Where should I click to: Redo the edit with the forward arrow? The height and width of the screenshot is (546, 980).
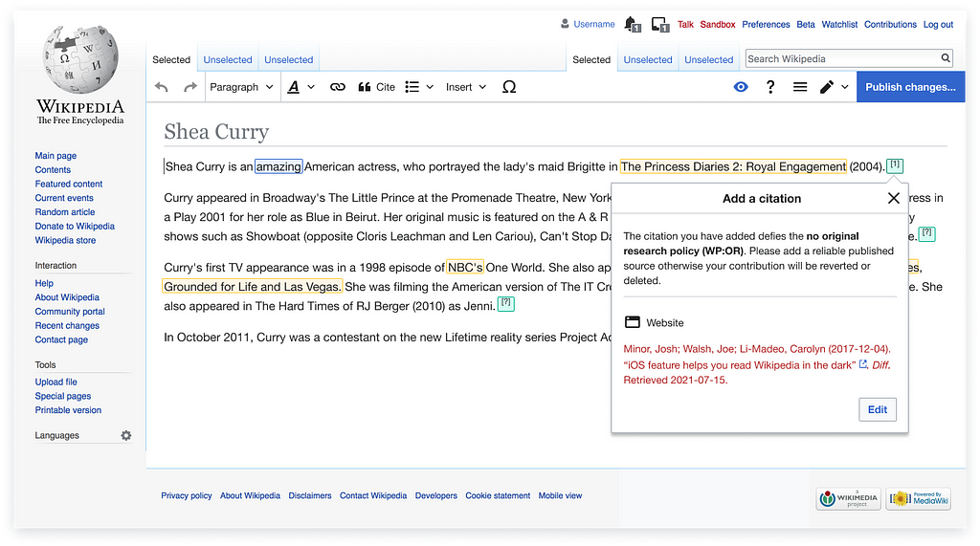(x=190, y=87)
